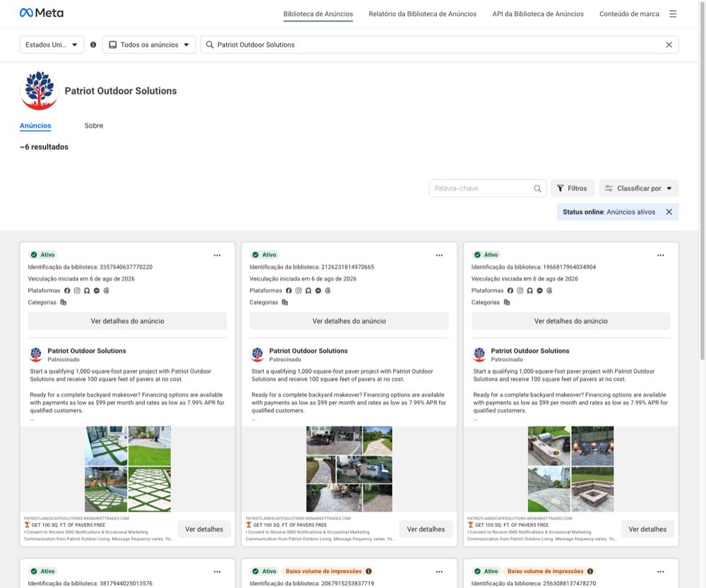Click Threads platform icon on ad 1966817964034904

tap(549, 291)
